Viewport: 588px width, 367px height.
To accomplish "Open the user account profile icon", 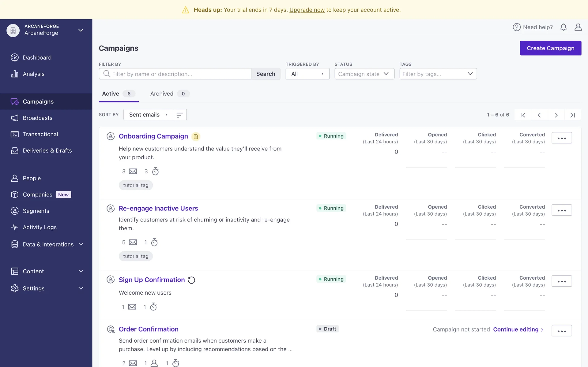I will (578, 27).
